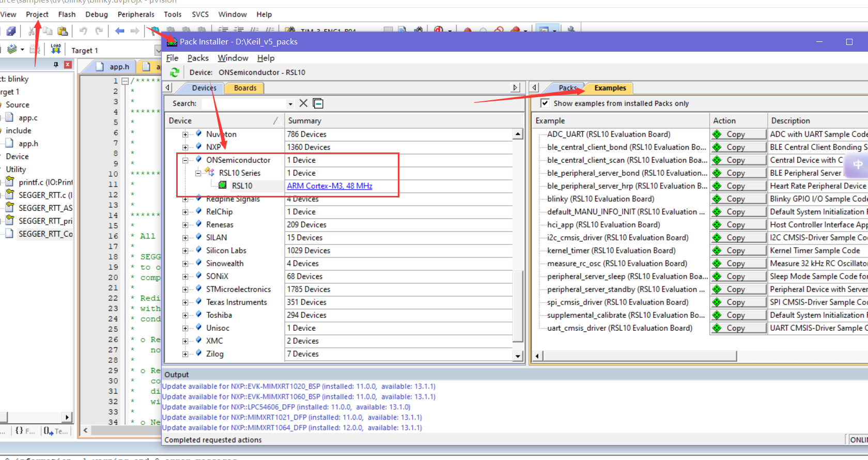Viewport: 868px width, 460px height.
Task: Open the Flash menu
Action: 67,14
